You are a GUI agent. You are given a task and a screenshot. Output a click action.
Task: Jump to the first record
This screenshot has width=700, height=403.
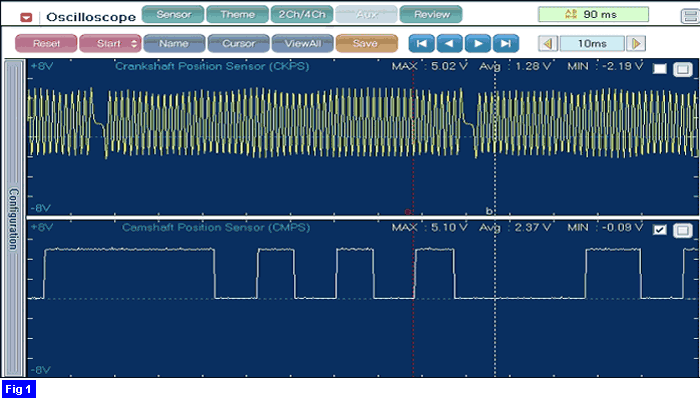[421, 44]
